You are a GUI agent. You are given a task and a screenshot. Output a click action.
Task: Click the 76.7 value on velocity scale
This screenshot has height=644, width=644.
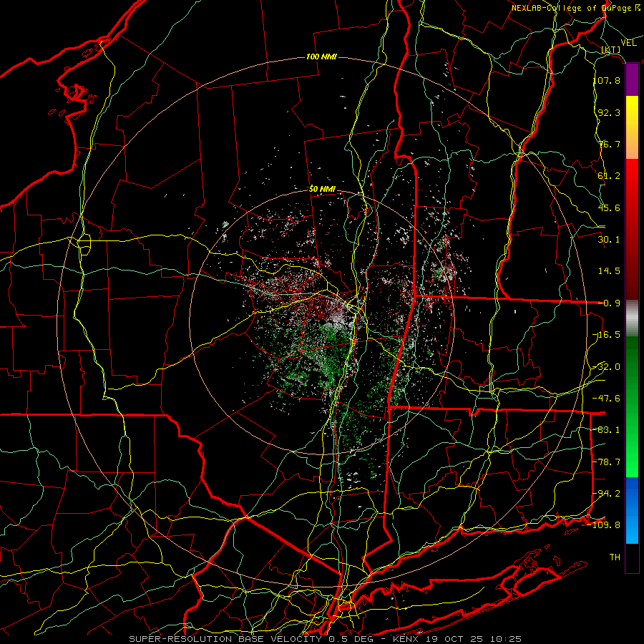[609, 144]
